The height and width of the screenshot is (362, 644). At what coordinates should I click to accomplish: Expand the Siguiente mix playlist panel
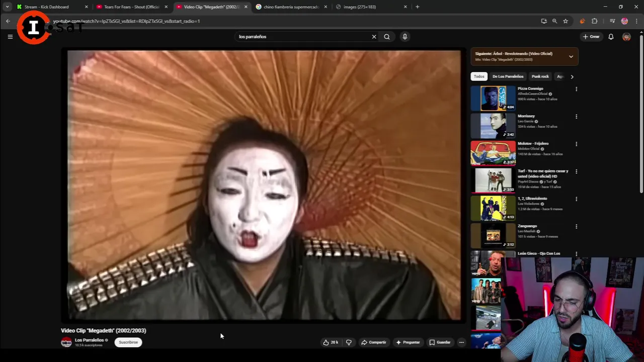pyautogui.click(x=571, y=57)
